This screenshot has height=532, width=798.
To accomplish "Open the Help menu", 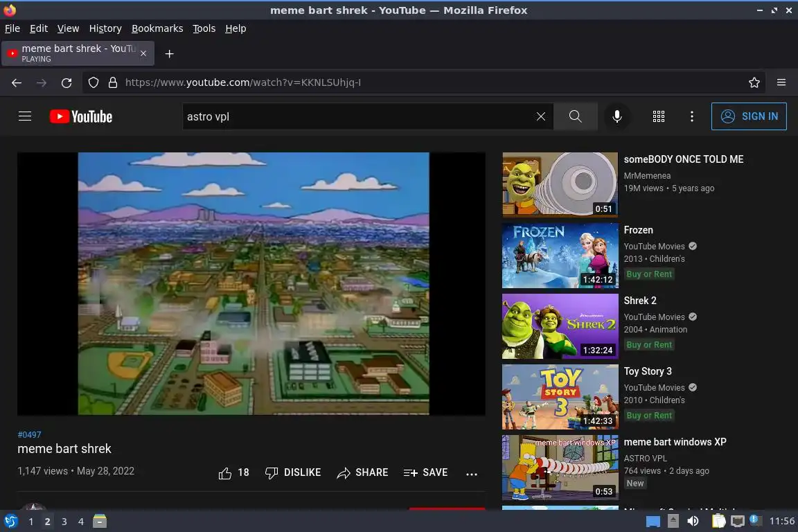I will pyautogui.click(x=236, y=28).
